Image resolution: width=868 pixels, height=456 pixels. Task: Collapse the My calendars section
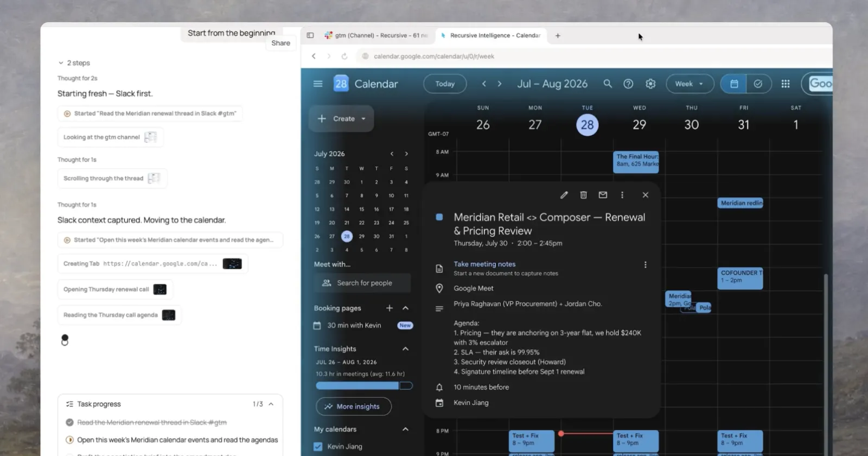(405, 429)
